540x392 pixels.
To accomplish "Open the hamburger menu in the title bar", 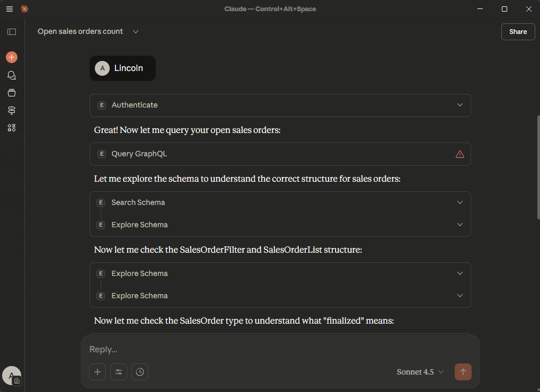I will [x=10, y=9].
